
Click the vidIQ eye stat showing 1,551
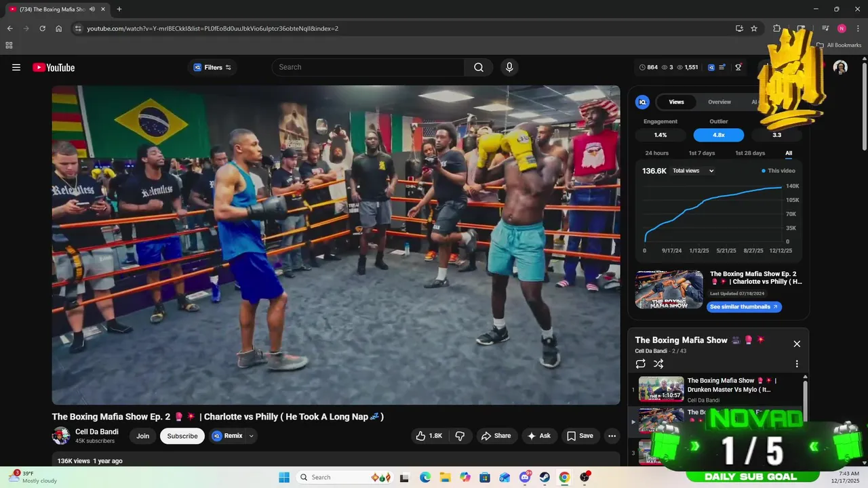(x=688, y=67)
